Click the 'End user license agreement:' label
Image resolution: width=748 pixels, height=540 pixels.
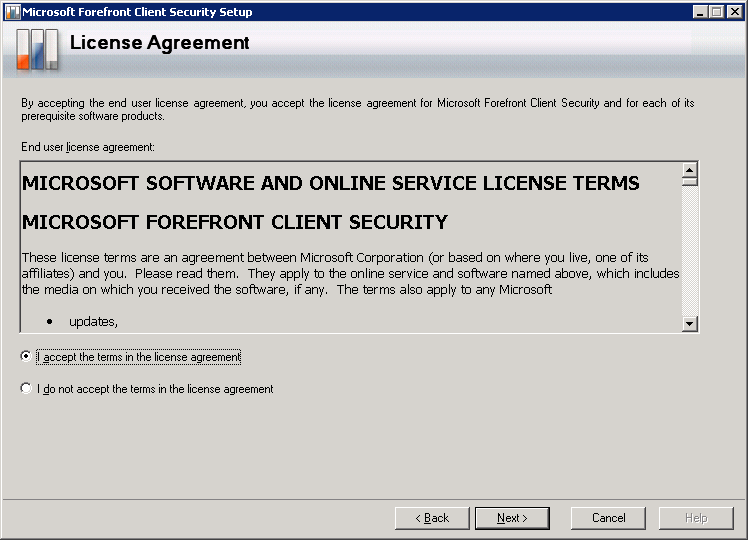click(x=88, y=147)
